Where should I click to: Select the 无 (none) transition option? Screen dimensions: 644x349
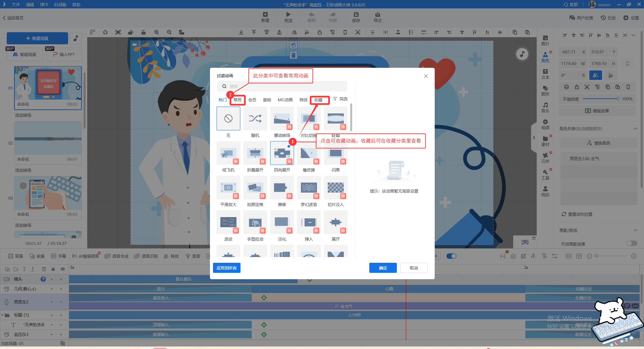(228, 118)
